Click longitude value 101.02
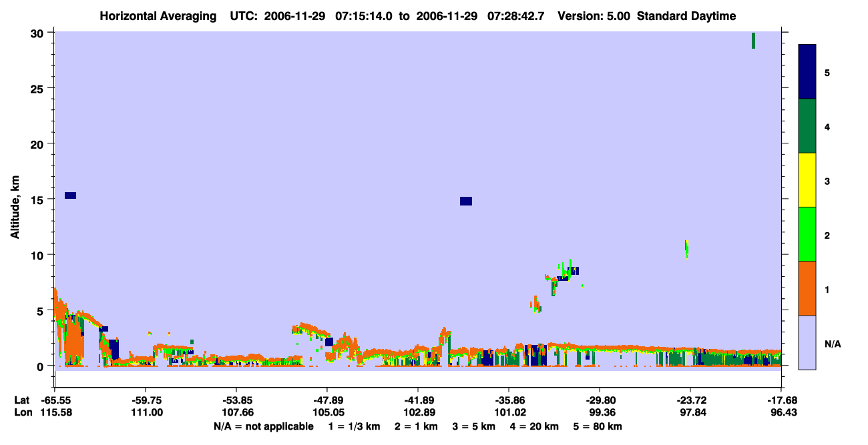This screenshot has width=868, height=445. 509,412
